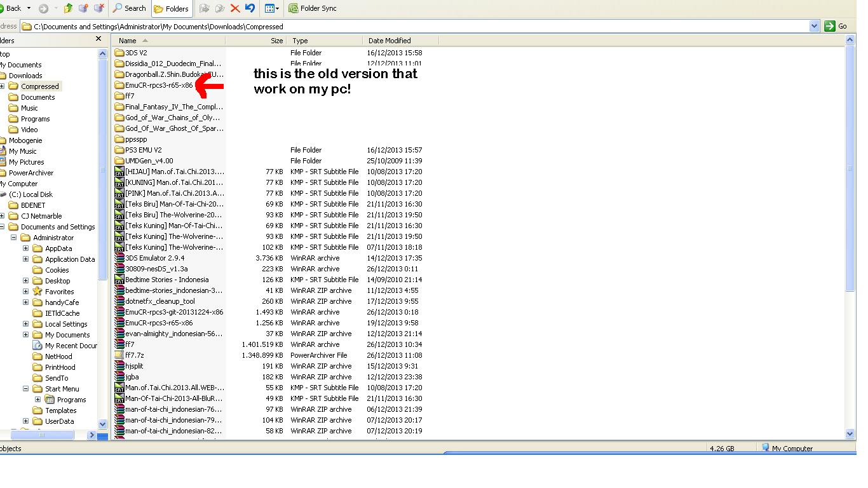Select the ff7.7z PowerArchiver file
This screenshot has width=868, height=488.
coord(134,355)
